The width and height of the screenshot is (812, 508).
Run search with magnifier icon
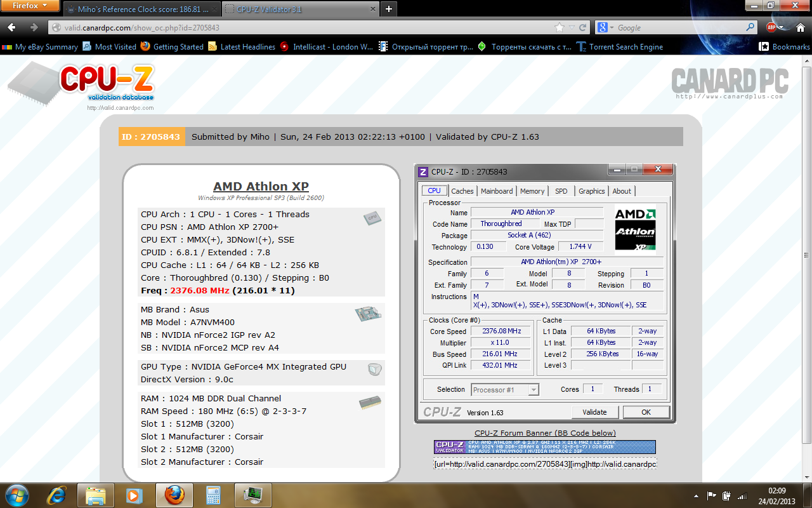click(750, 27)
